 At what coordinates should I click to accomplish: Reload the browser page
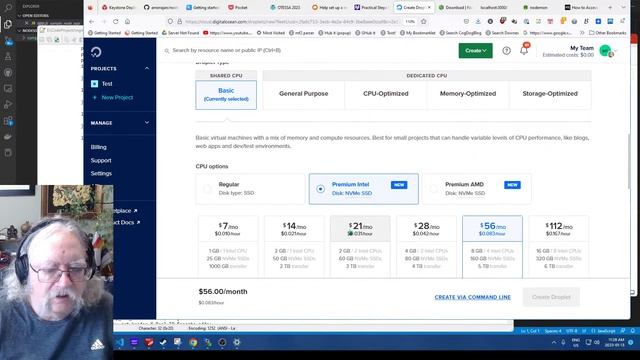(116, 21)
